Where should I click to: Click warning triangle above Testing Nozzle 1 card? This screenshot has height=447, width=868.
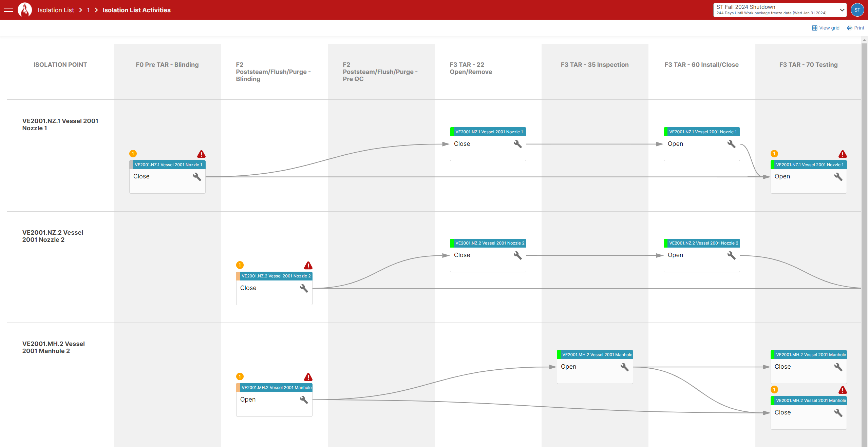pyautogui.click(x=843, y=154)
